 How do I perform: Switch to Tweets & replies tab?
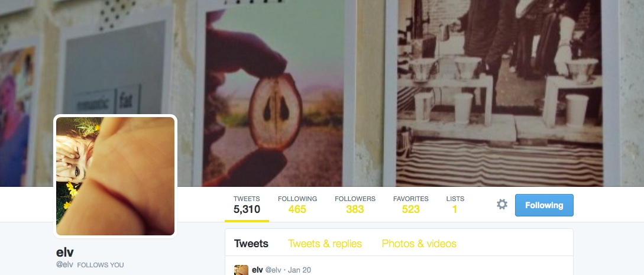coord(325,244)
